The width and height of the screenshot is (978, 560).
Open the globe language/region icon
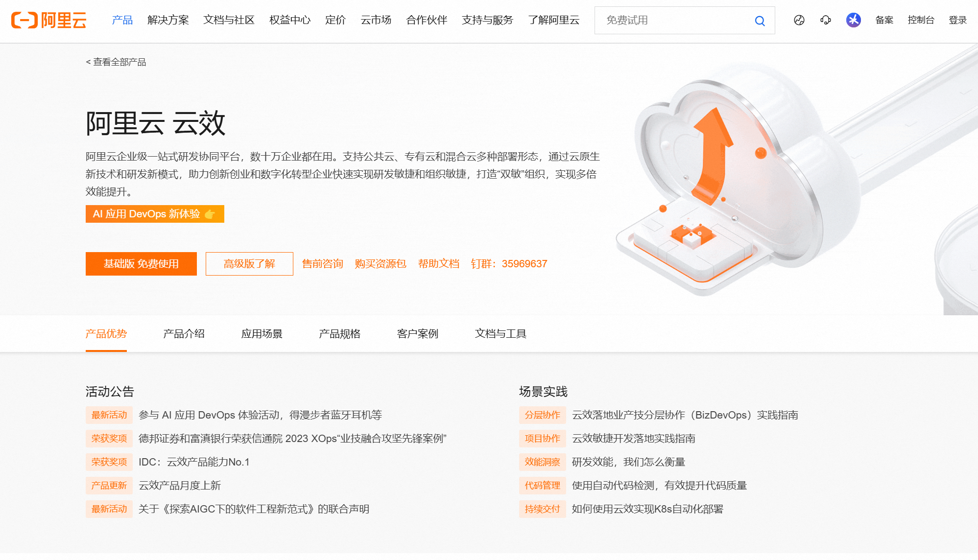pos(799,20)
